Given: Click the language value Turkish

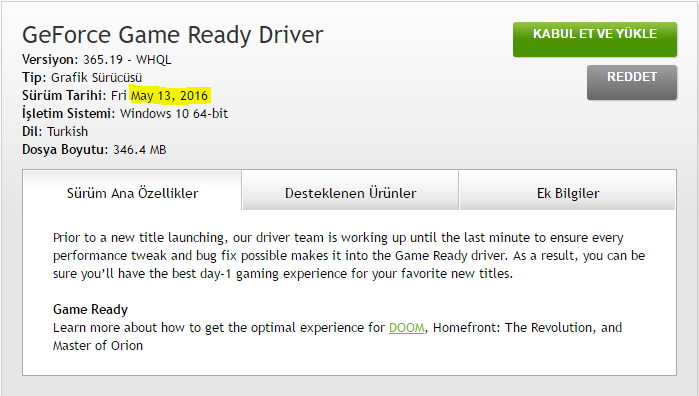Looking at the screenshot, I should 68,132.
